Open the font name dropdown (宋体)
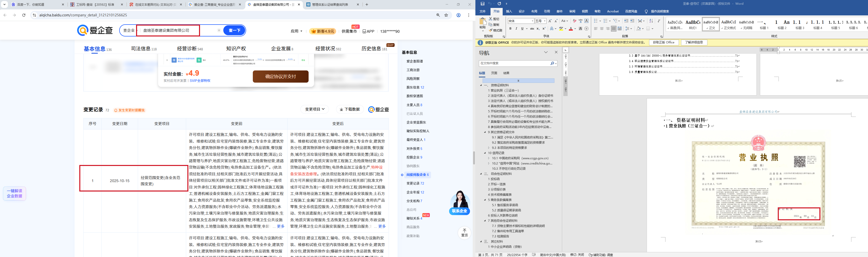Screen dimensions: 868x257 click(x=532, y=21)
